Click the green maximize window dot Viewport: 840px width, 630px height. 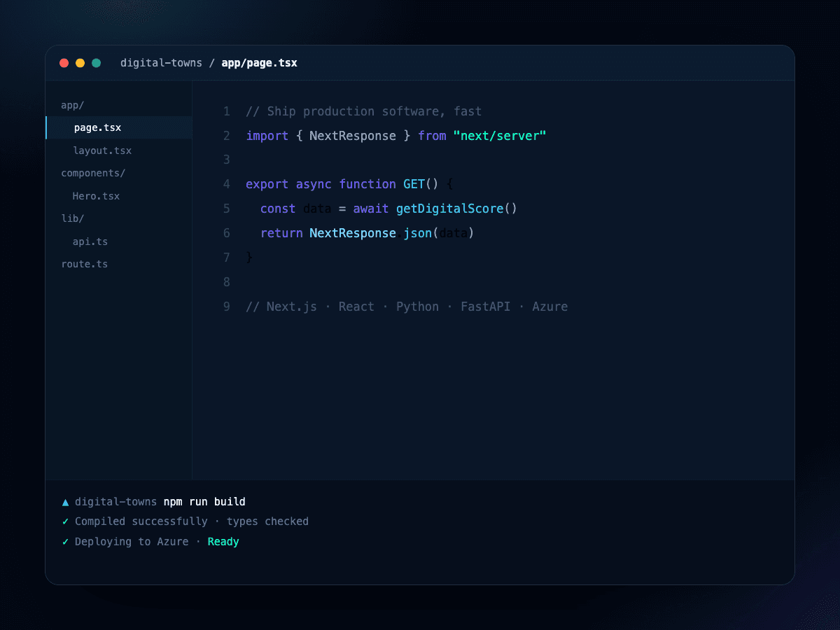(96, 63)
